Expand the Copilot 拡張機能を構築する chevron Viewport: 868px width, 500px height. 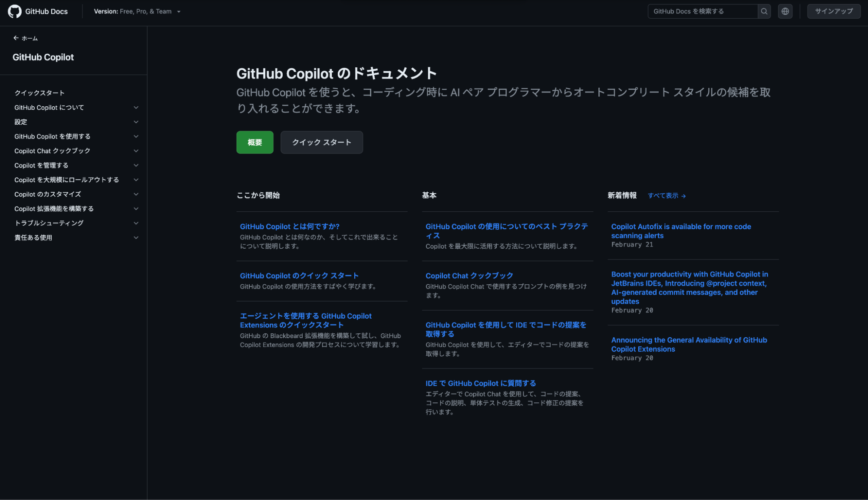click(136, 209)
